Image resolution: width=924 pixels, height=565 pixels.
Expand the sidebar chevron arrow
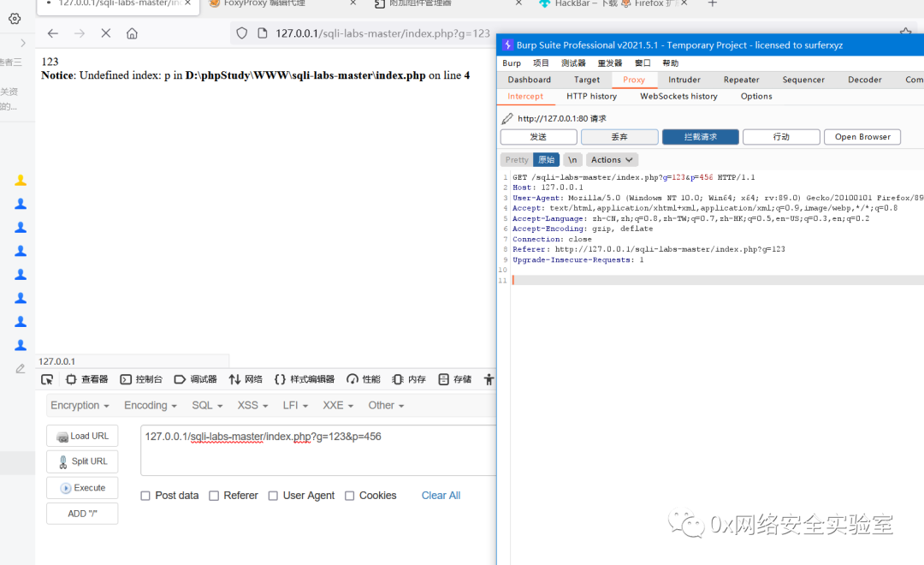(23, 43)
